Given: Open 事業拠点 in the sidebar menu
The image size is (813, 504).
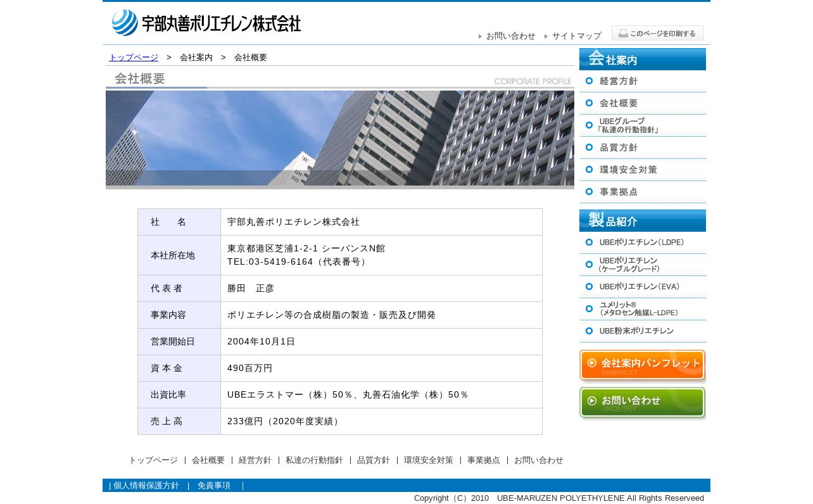Looking at the screenshot, I should point(643,192).
